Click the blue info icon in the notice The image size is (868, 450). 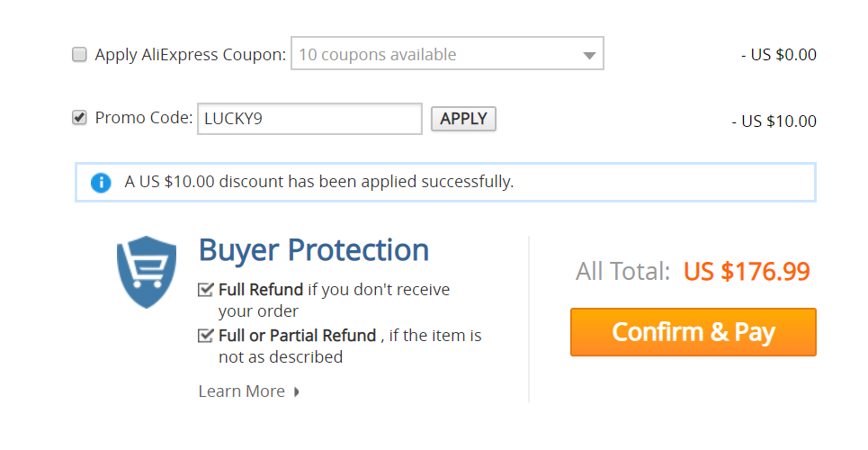[101, 183]
